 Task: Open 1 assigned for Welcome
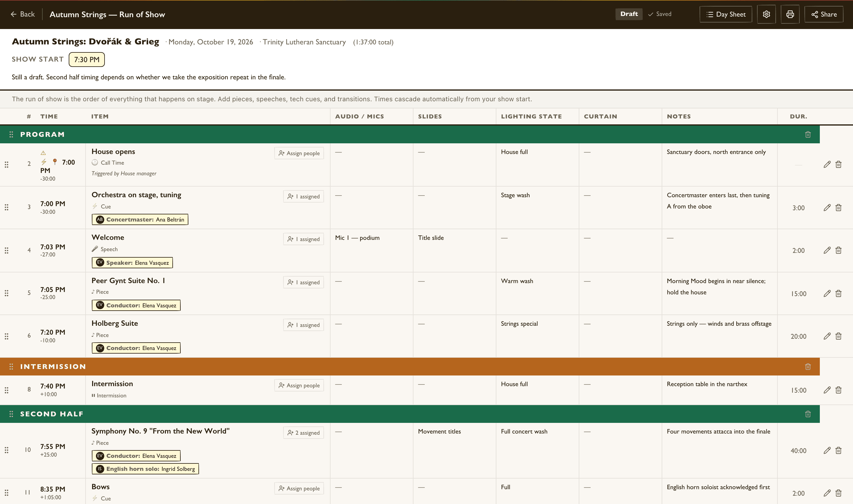[303, 239]
